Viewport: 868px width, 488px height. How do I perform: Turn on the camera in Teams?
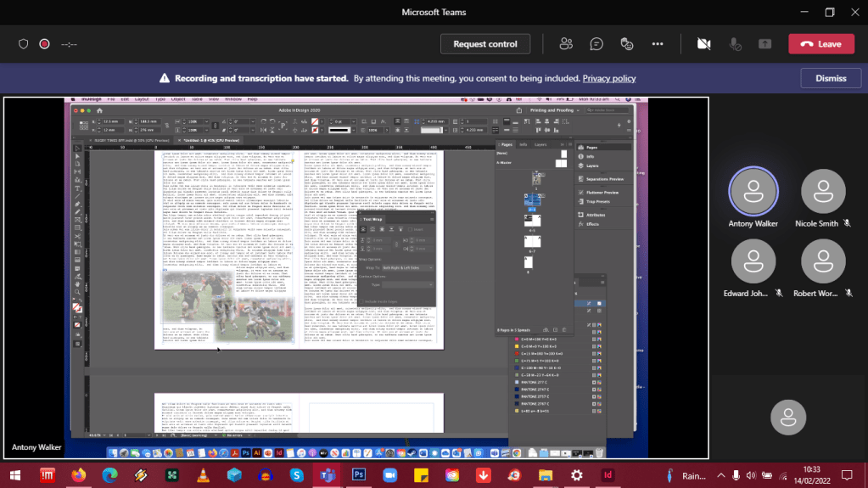tap(703, 44)
